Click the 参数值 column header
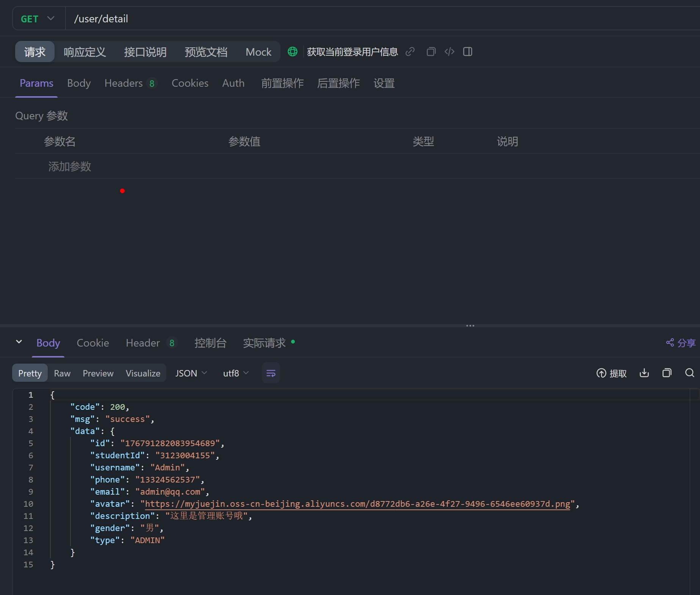The image size is (700, 595). 244,141
